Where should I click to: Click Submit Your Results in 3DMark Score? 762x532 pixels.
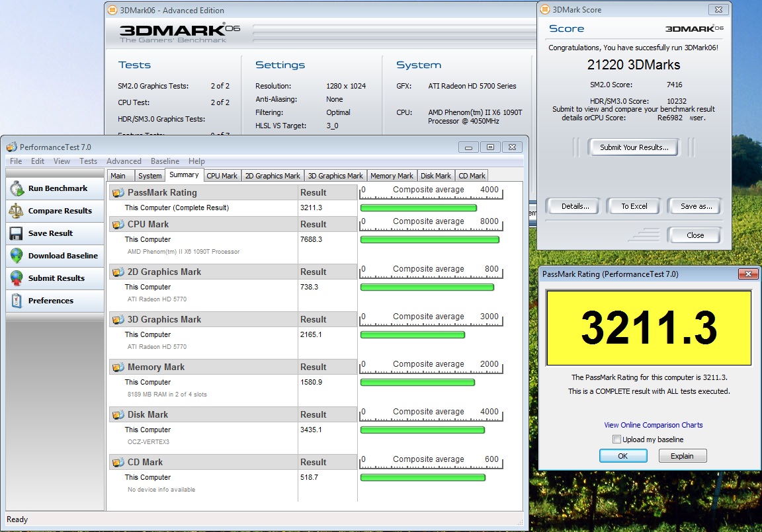[x=634, y=147]
